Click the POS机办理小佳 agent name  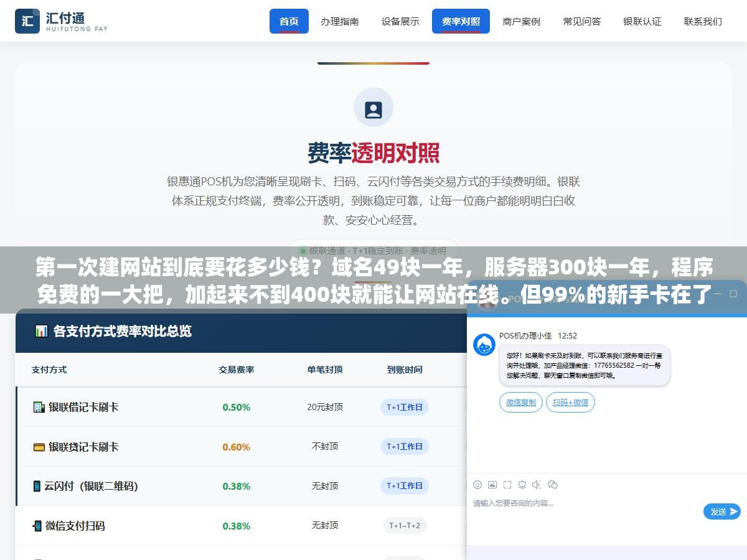[x=525, y=335]
